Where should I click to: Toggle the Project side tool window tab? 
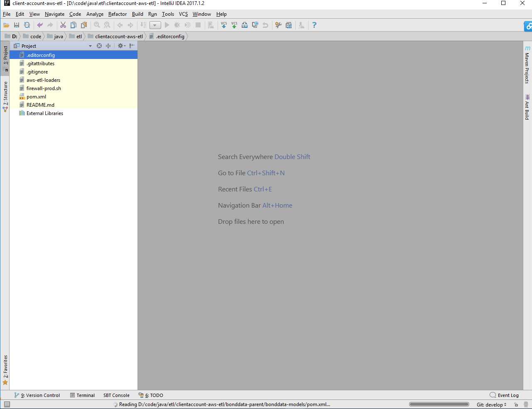[x=5, y=58]
